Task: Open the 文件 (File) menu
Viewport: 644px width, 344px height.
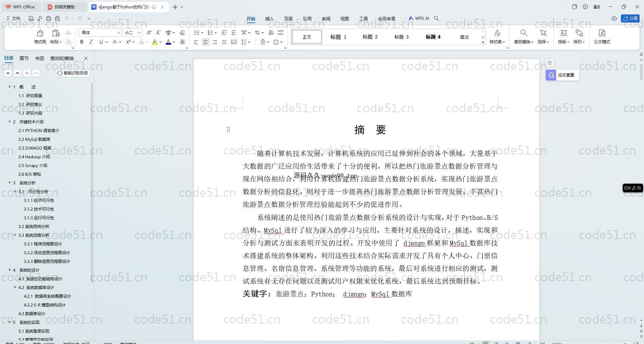Action: [x=13, y=18]
